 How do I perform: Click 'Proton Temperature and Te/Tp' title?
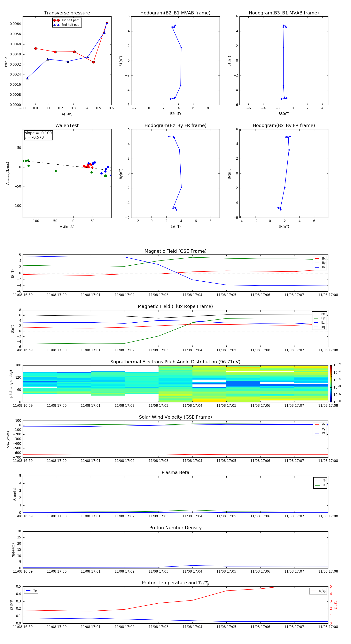(175, 583)
